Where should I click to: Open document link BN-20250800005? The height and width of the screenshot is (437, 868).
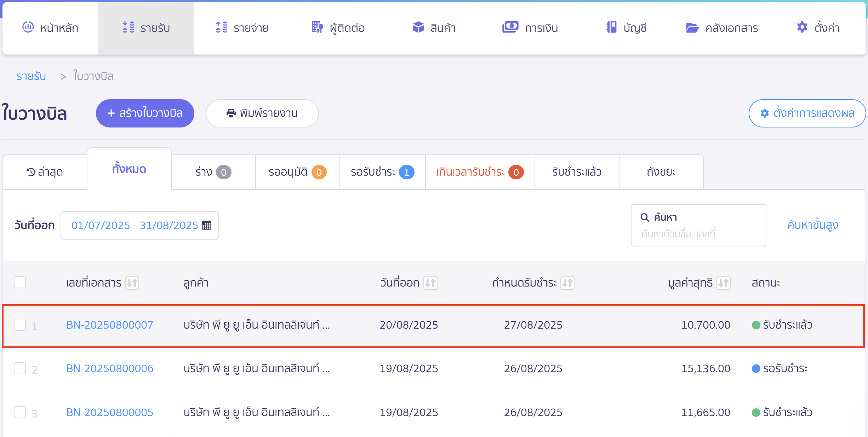pos(110,412)
